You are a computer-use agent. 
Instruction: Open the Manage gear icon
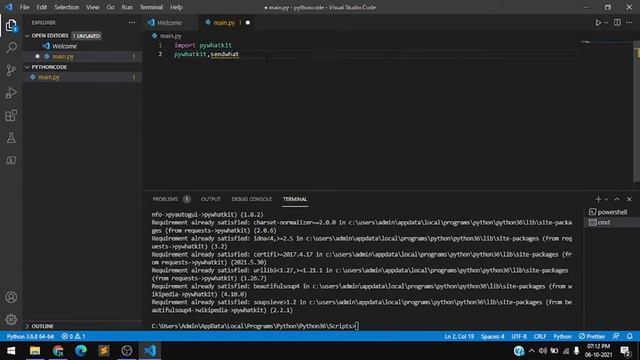click(x=11, y=320)
